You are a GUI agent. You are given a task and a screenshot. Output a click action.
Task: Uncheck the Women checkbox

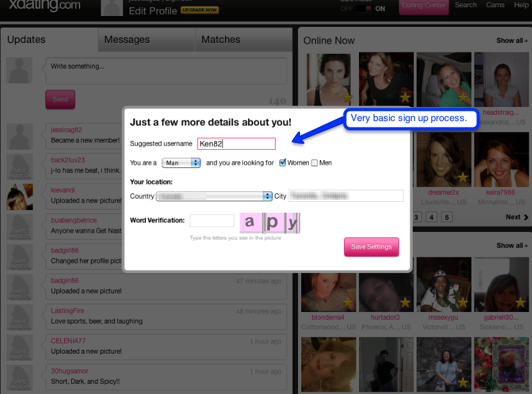[x=282, y=163]
